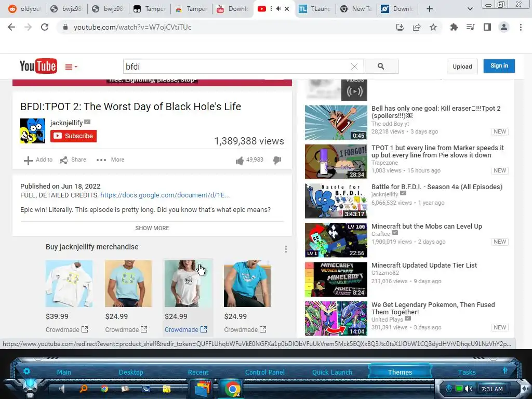This screenshot has height=399, width=532.
Task: Click the orange search icon in dock
Action: [83, 389]
